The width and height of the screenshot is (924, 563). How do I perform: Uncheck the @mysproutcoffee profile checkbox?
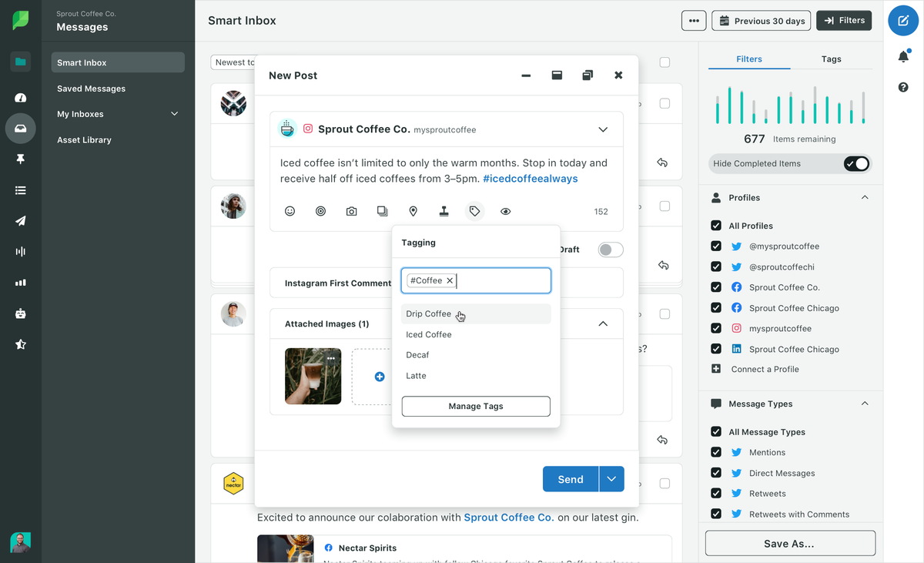coord(716,246)
